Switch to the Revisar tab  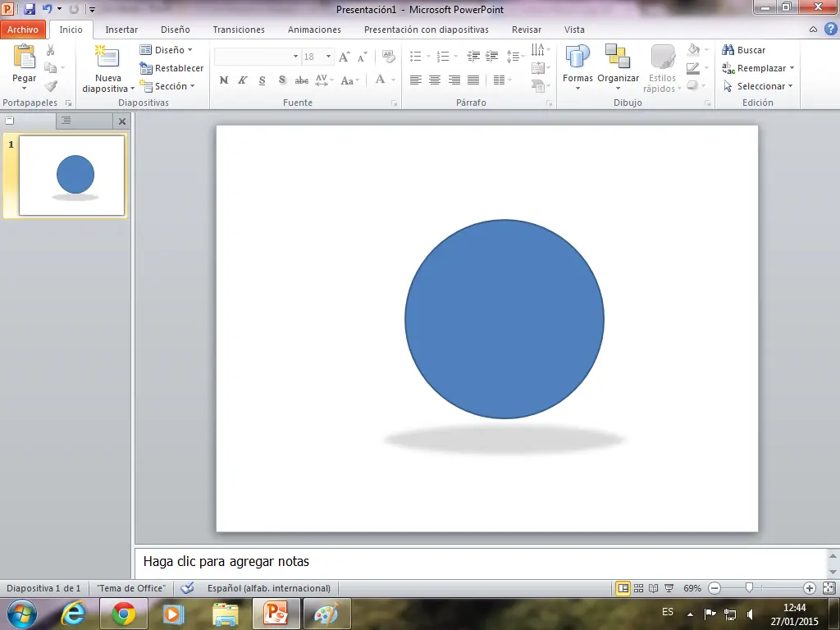[x=526, y=30]
